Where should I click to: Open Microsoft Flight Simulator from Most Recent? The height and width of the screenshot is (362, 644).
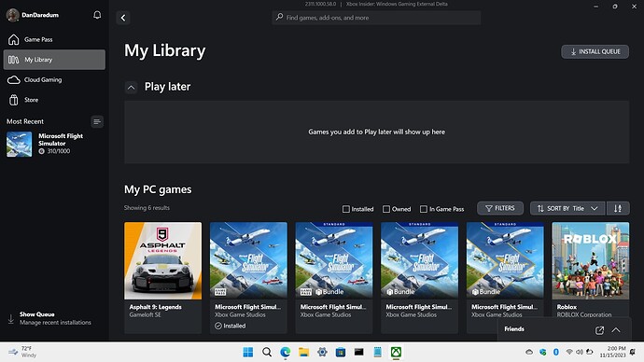(54, 144)
